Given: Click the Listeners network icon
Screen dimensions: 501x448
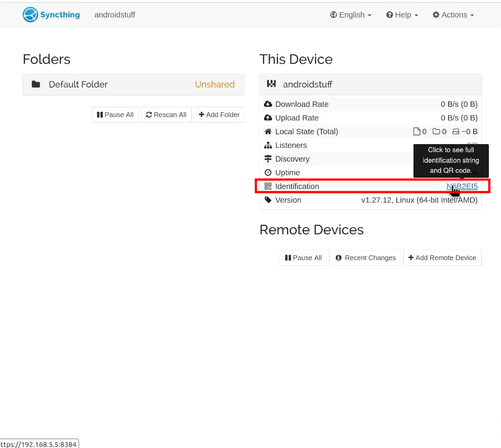Looking at the screenshot, I should (268, 145).
